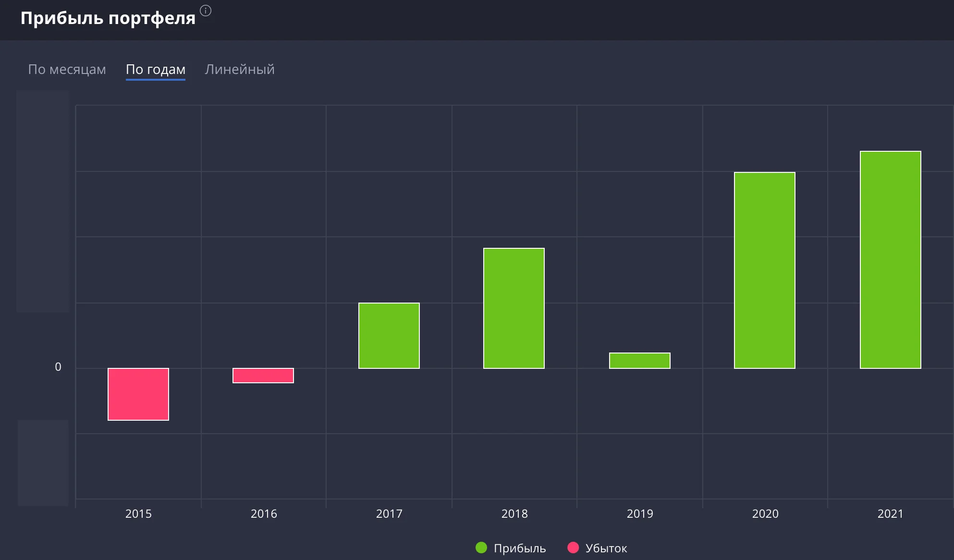Viewport: 954px width, 560px height.
Task: Click the 2021 axis label
Action: (x=891, y=513)
